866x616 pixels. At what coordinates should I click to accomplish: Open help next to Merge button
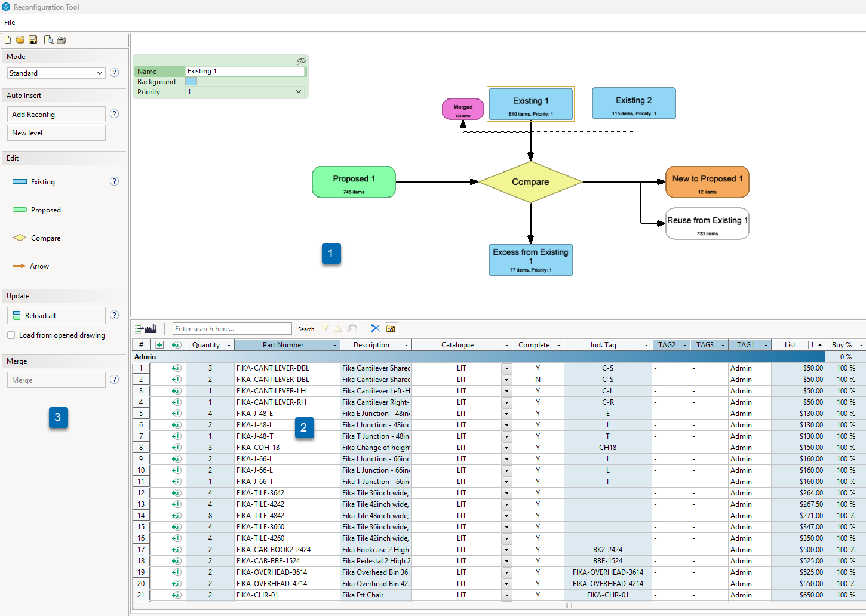(x=115, y=380)
